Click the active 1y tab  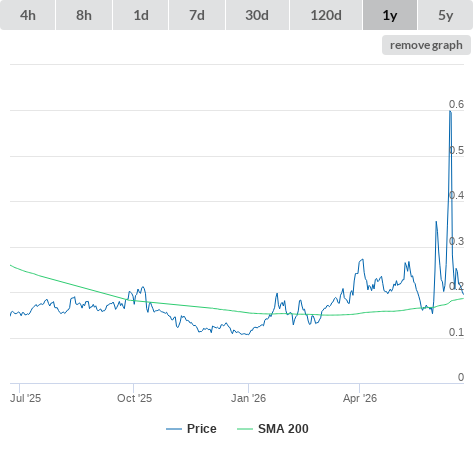click(x=390, y=15)
